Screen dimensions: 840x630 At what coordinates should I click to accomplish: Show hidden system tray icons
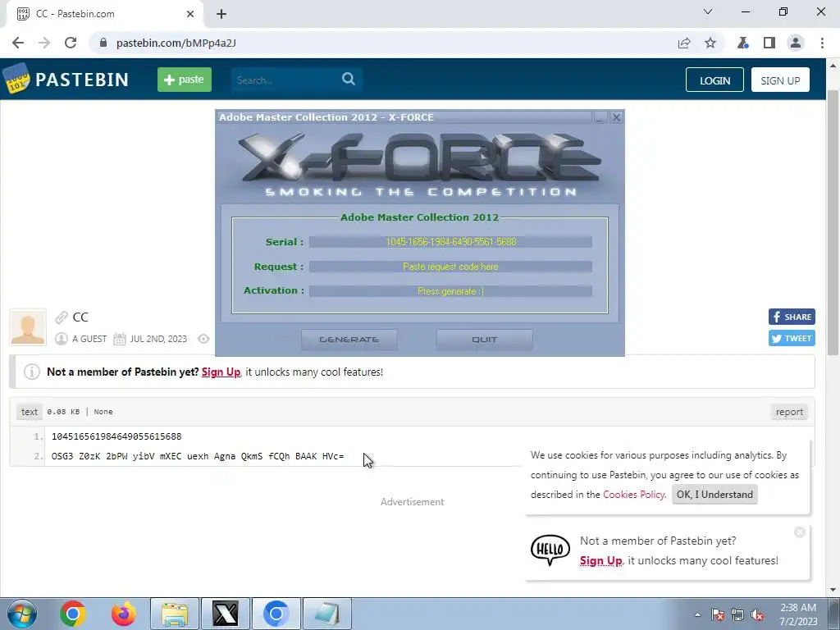(697, 614)
